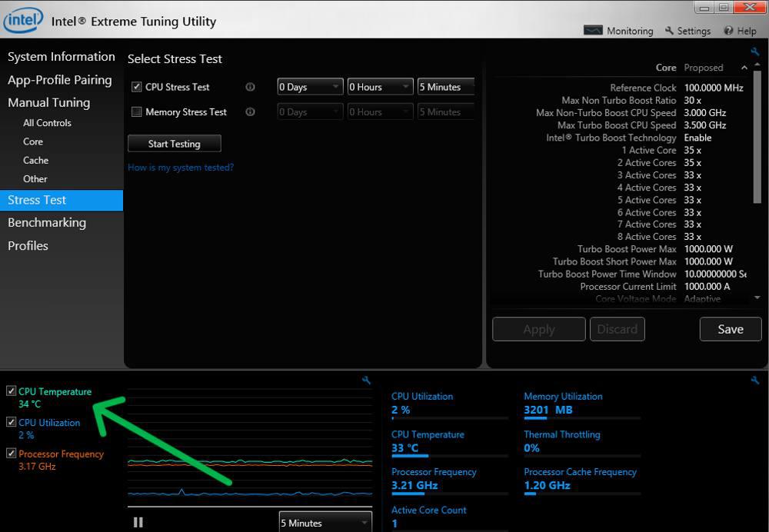Click the Core panel vertical scrollbar

click(x=757, y=137)
